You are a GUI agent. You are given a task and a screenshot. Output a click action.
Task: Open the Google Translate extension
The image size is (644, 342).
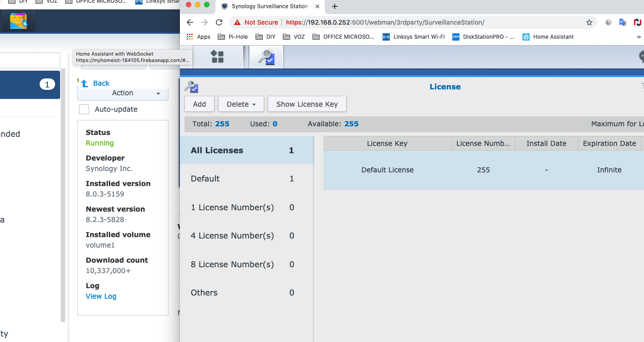point(623,22)
